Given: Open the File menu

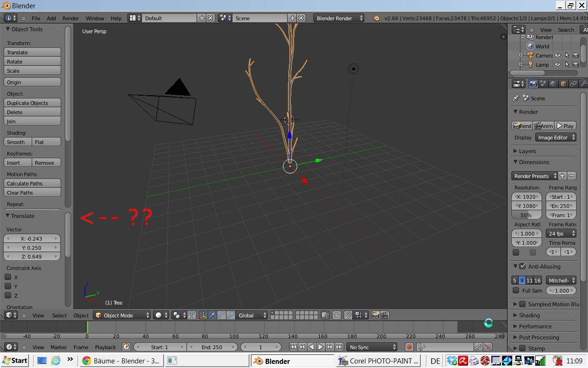Looking at the screenshot, I should coord(36,18).
